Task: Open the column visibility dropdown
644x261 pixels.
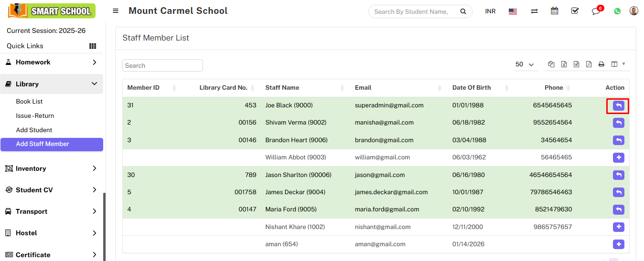Action: tap(618, 64)
